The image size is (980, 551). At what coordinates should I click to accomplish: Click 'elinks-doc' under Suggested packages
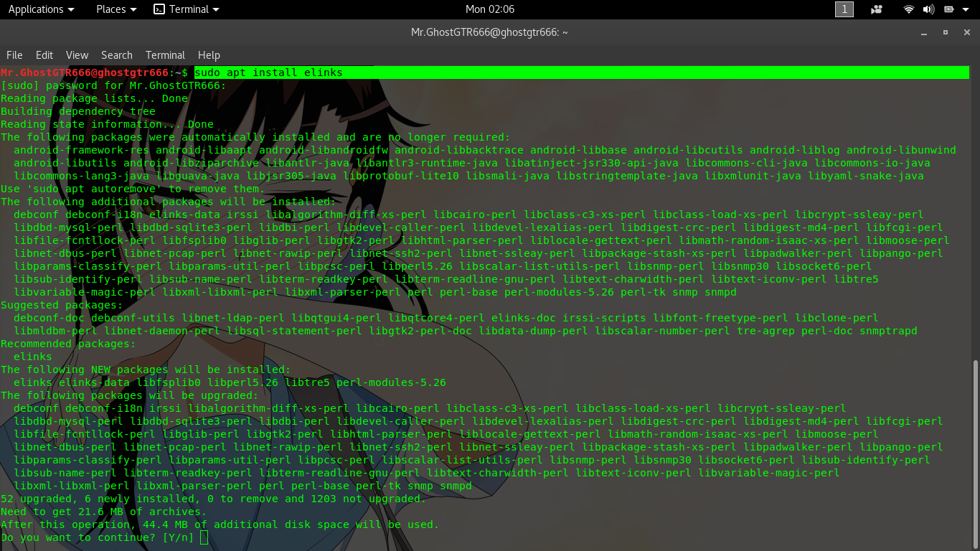coord(524,318)
